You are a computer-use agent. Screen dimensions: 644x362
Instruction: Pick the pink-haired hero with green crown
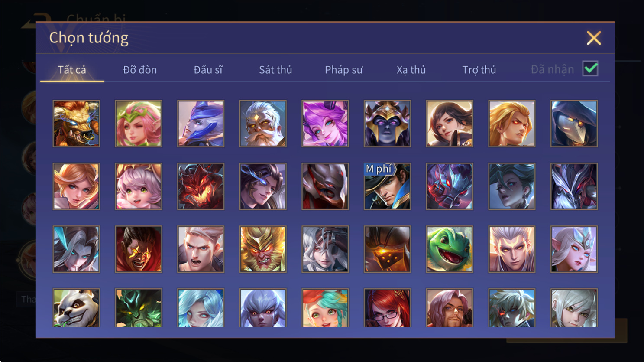pyautogui.click(x=139, y=124)
